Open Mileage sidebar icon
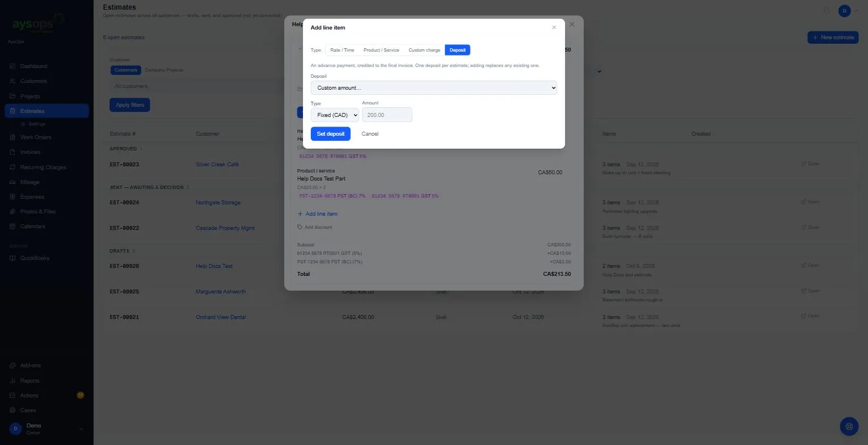Viewport: 868px width, 445px height. click(x=12, y=182)
